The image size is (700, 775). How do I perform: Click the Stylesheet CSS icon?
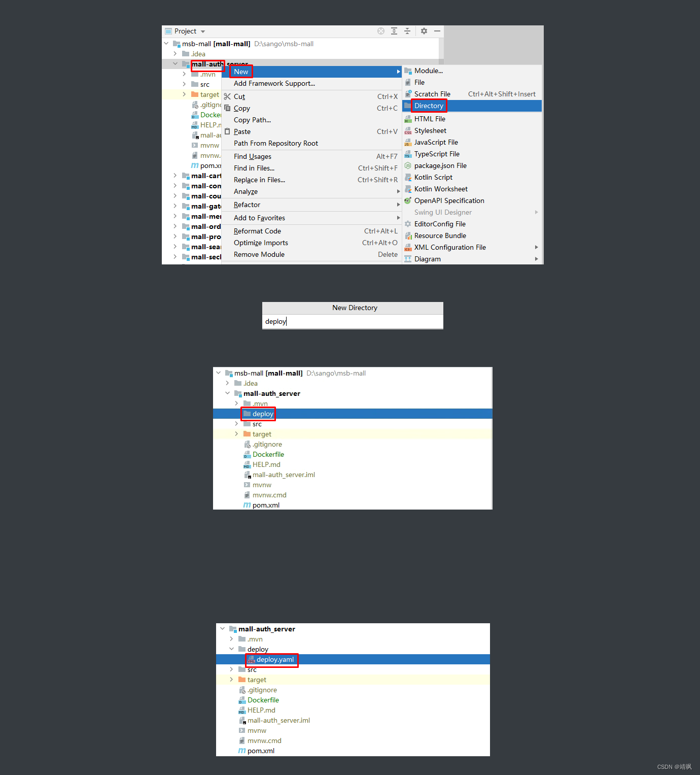pos(408,130)
